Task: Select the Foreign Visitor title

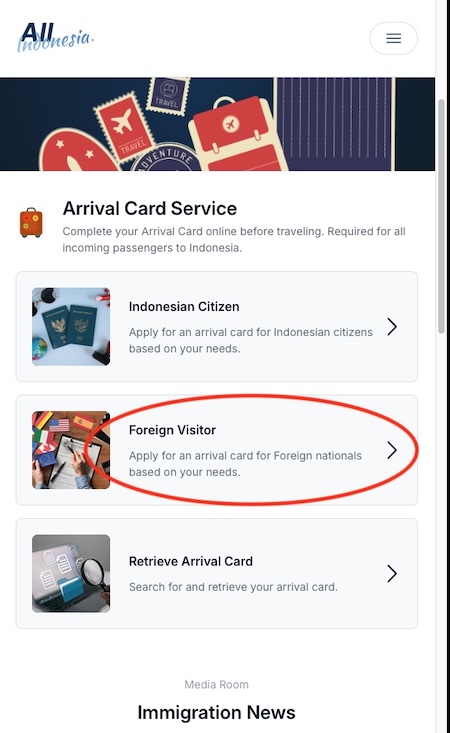Action: pyautogui.click(x=172, y=430)
